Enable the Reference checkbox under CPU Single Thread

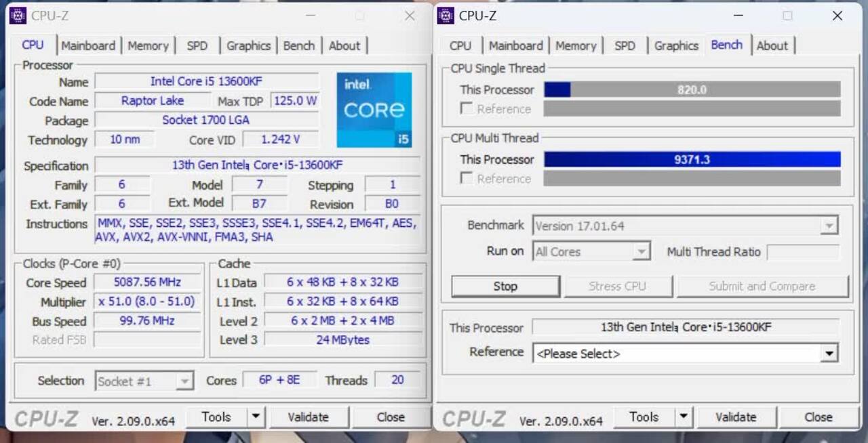click(466, 108)
